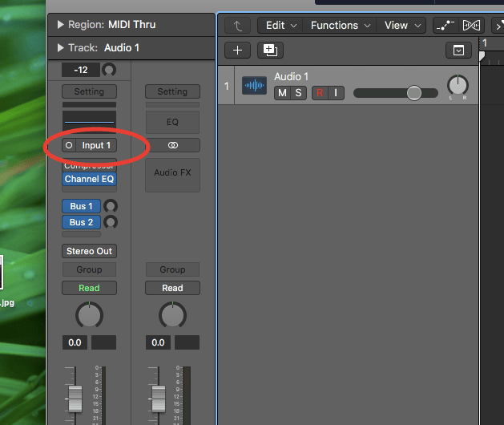
Task: Click the up-arrow hierarchy button
Action: tap(237, 26)
